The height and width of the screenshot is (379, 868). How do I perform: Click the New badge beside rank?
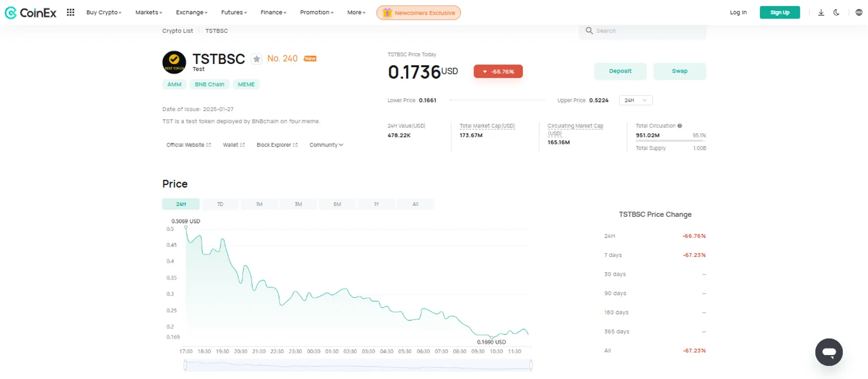click(310, 59)
